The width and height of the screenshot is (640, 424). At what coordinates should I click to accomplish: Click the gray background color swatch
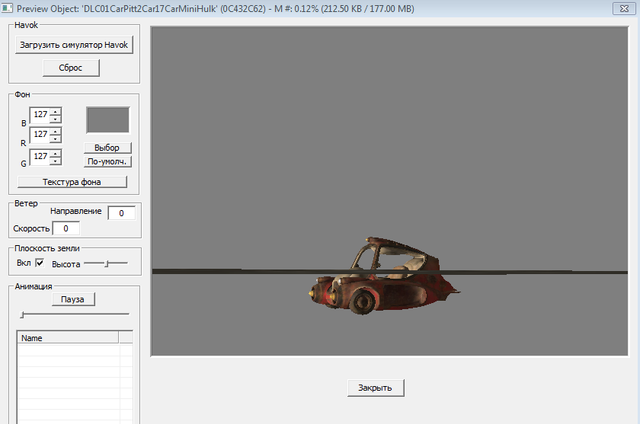[x=108, y=120]
